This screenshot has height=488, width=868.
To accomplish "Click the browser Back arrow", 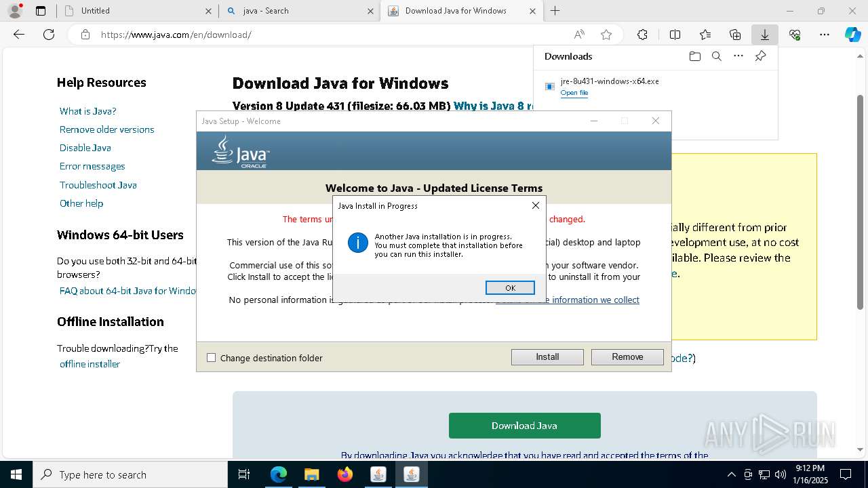I will pyautogui.click(x=19, y=35).
